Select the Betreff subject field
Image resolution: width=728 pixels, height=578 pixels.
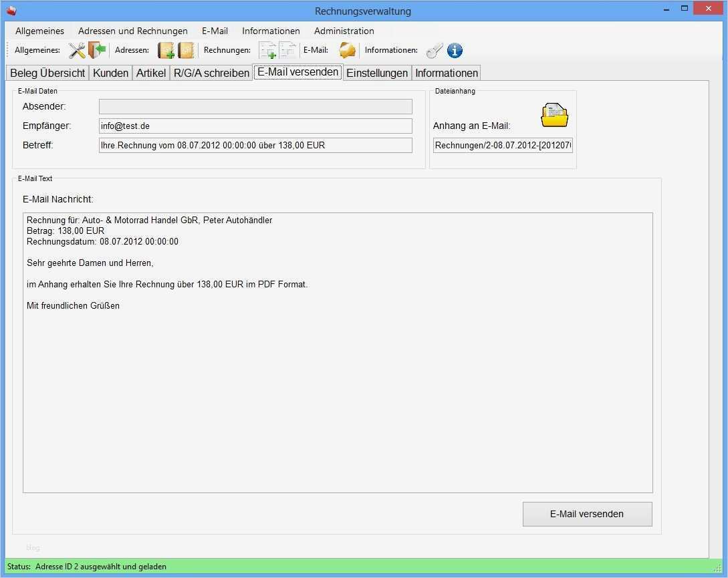[255, 145]
